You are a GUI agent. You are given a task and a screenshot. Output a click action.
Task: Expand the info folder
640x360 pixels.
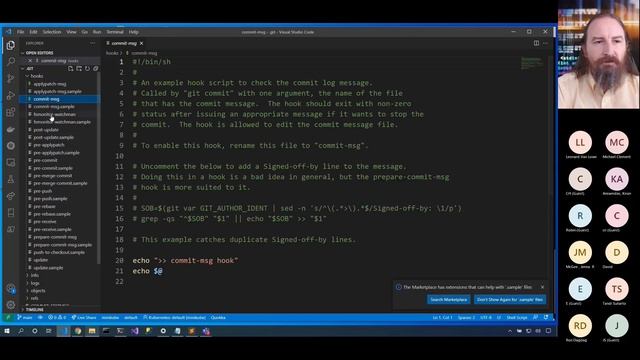coord(35,276)
